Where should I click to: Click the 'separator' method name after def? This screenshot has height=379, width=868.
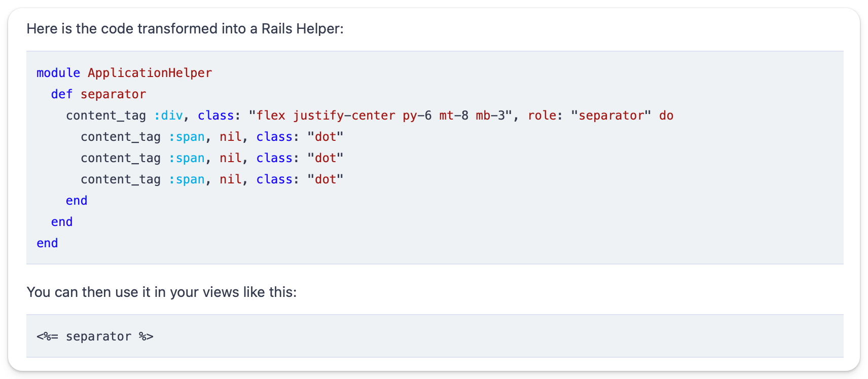pos(113,94)
